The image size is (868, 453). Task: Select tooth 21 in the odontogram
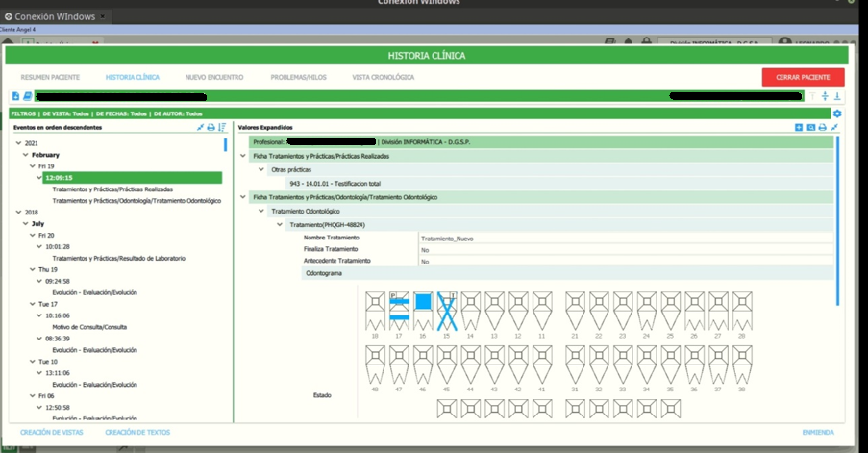(x=575, y=312)
